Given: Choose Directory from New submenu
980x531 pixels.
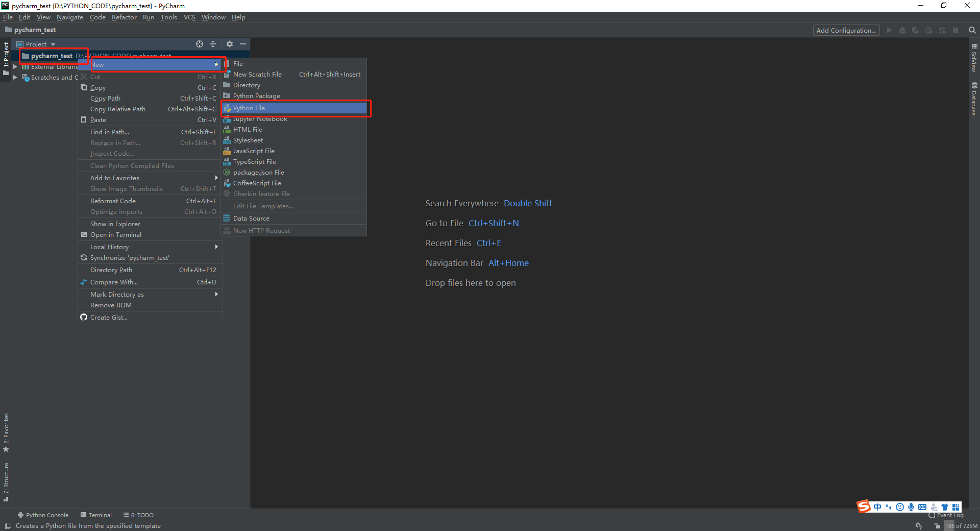Looking at the screenshot, I should click(x=295, y=85).
